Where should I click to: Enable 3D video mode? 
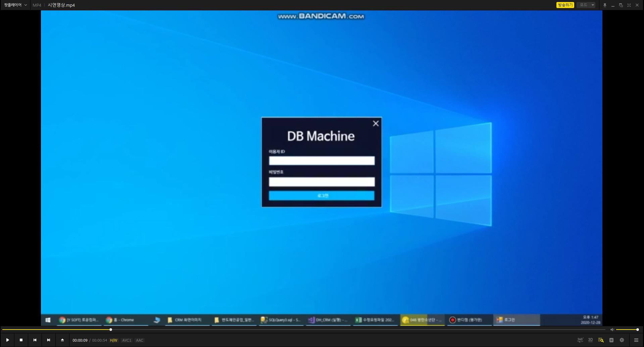click(590, 340)
